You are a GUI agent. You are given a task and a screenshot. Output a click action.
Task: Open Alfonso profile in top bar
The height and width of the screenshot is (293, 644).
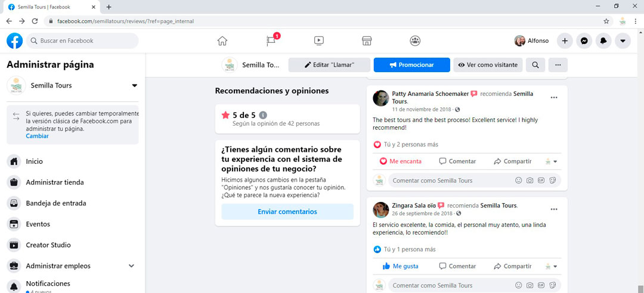pyautogui.click(x=531, y=40)
